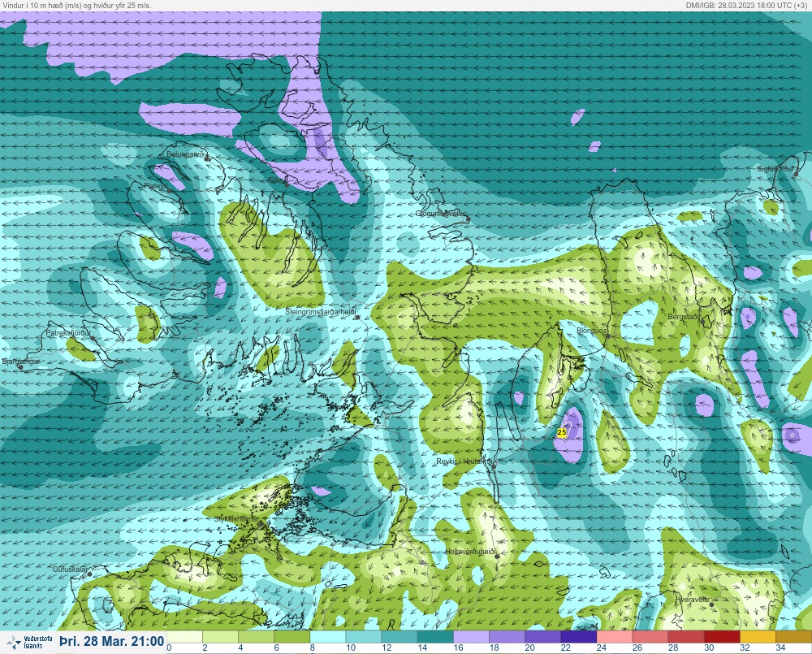Pick the 0–2 m/s pale yellow legend swatch
812x654 pixels.
[x=184, y=637]
